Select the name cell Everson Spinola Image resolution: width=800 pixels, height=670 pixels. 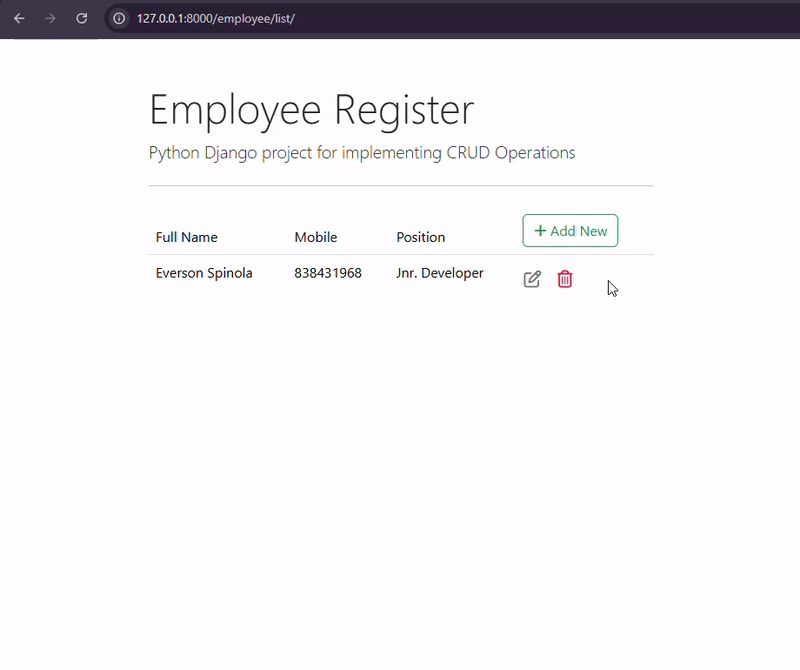click(204, 273)
